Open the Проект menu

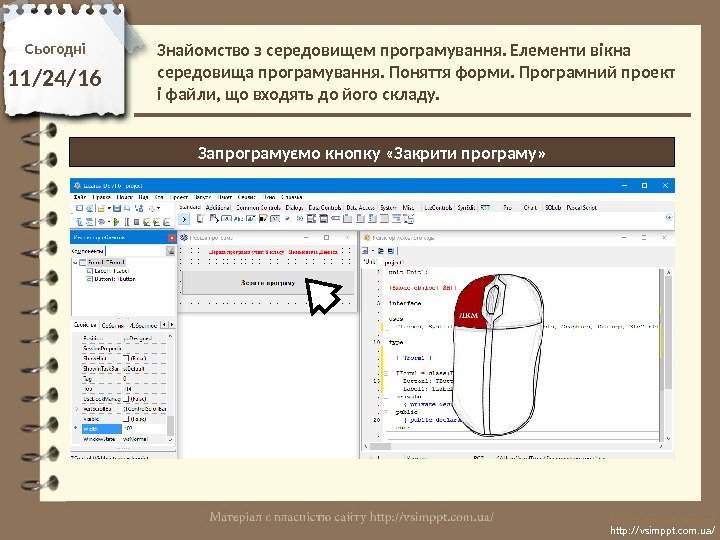point(179,197)
